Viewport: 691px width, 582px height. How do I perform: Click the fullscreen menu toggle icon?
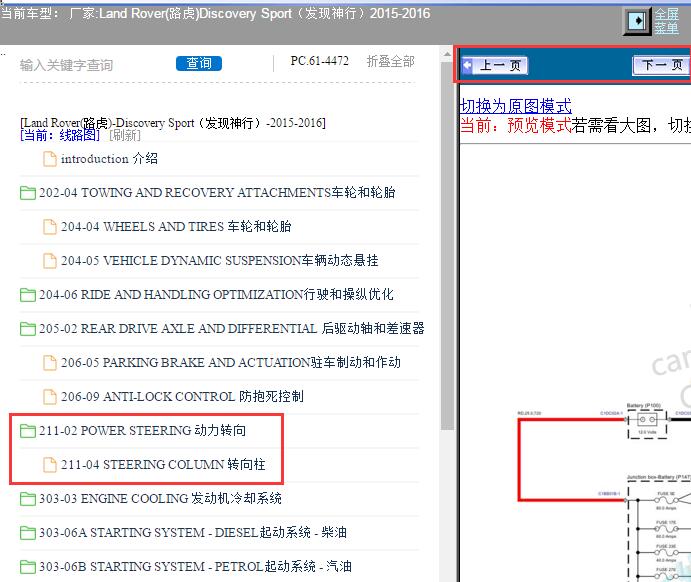point(637,21)
